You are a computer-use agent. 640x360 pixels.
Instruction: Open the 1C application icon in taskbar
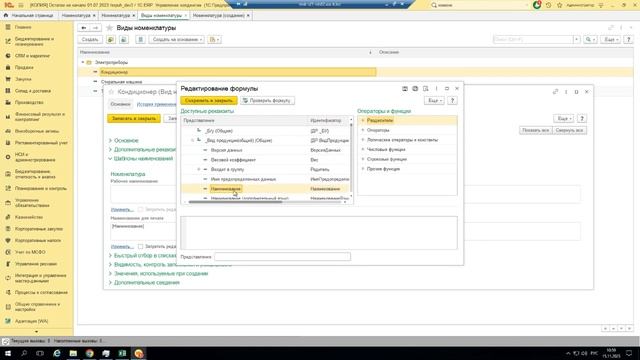pyautogui.click(x=139, y=353)
